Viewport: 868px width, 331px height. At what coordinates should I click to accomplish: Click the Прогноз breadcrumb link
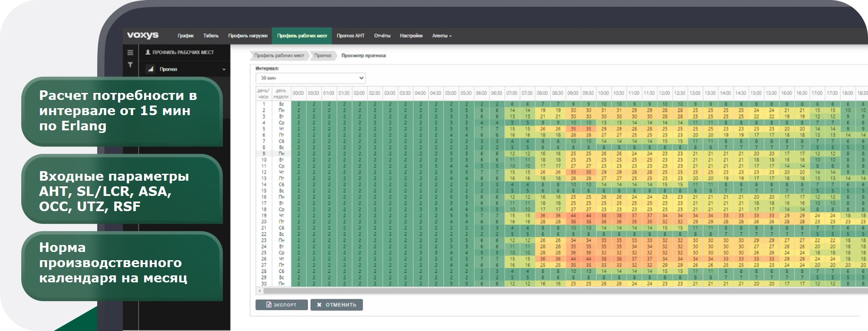coord(322,56)
